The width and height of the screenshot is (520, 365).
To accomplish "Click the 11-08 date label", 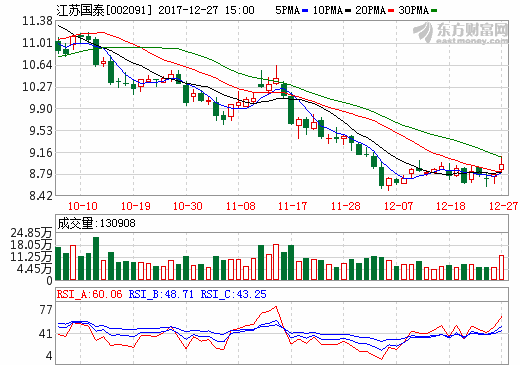I will 240,206.
